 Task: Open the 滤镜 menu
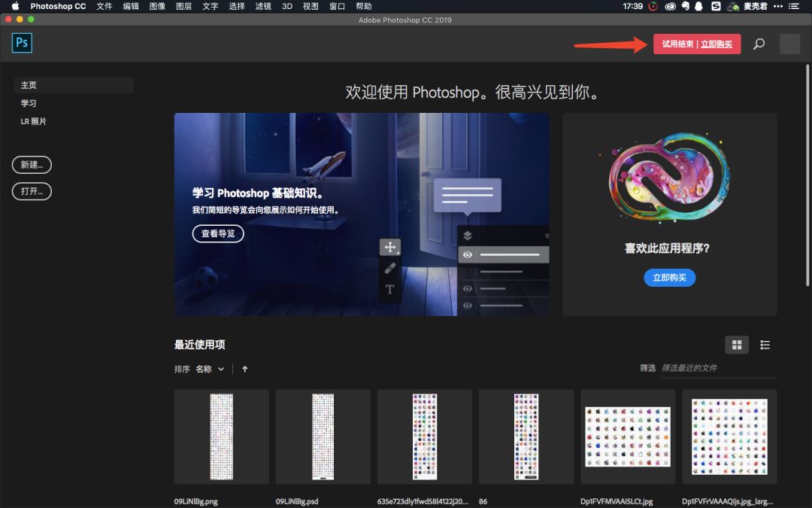pyautogui.click(x=262, y=6)
